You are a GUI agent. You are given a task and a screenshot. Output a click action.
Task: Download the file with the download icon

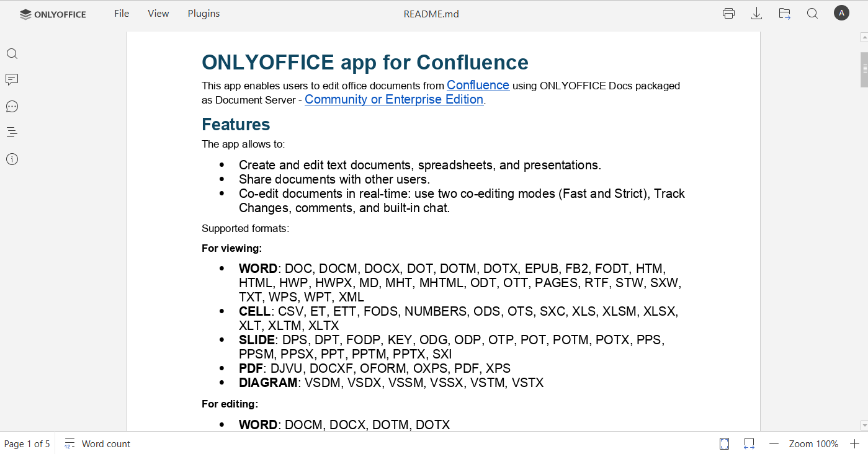[x=756, y=14]
